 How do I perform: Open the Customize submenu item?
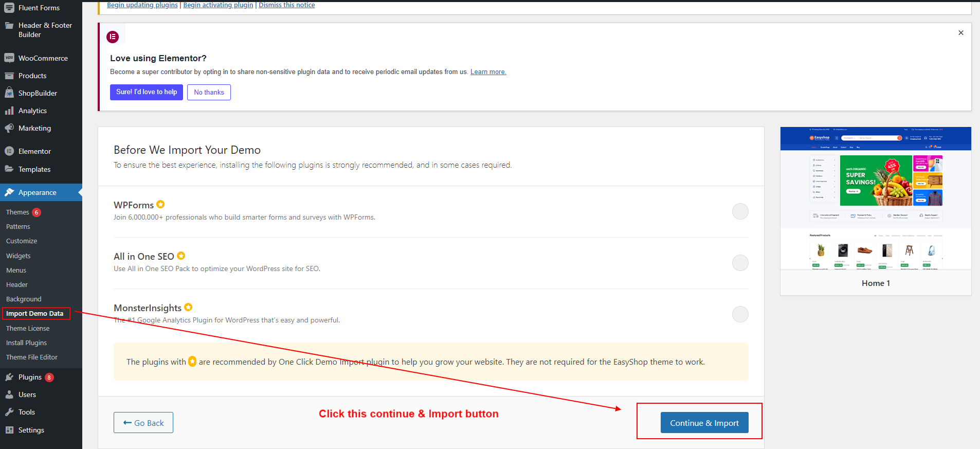point(22,241)
